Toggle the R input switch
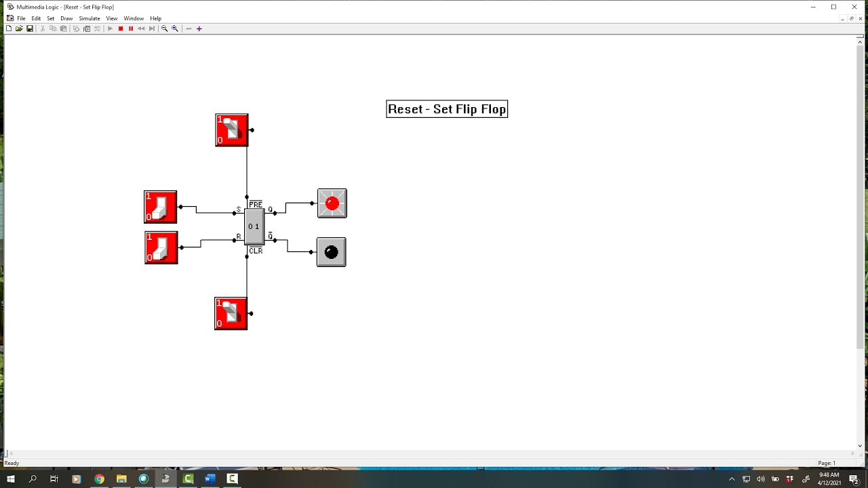Screen dimensions: 868x488 coord(161,247)
